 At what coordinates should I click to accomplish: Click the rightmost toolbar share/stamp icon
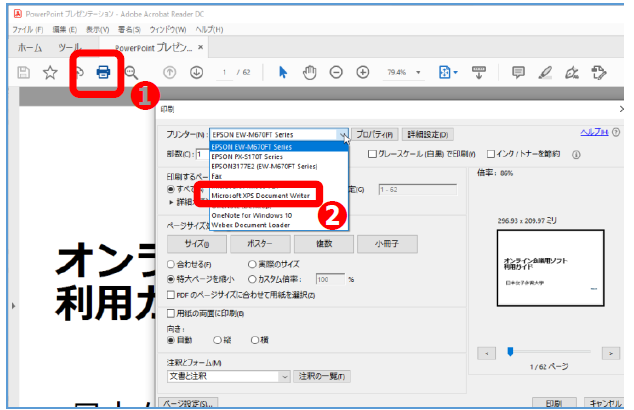(599, 73)
